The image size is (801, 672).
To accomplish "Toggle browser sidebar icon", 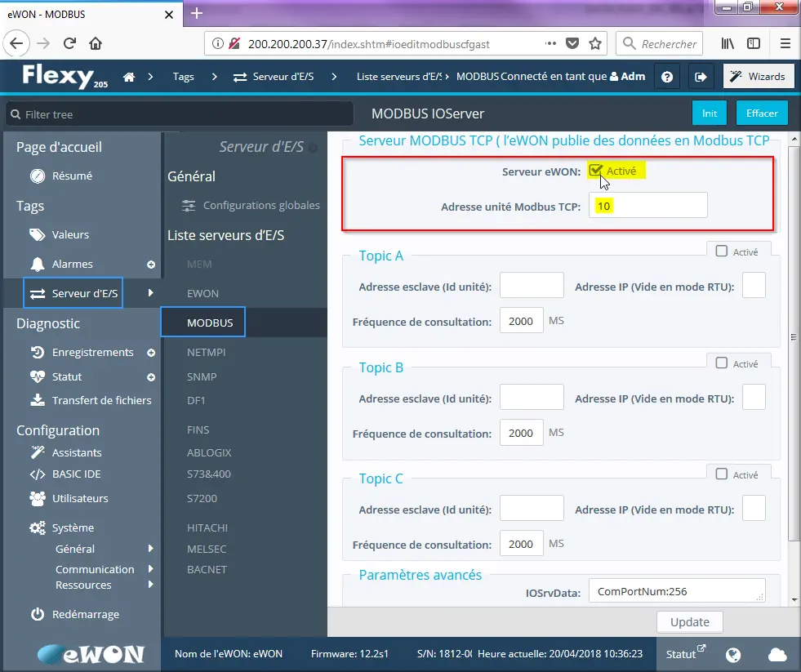I will coord(754,43).
